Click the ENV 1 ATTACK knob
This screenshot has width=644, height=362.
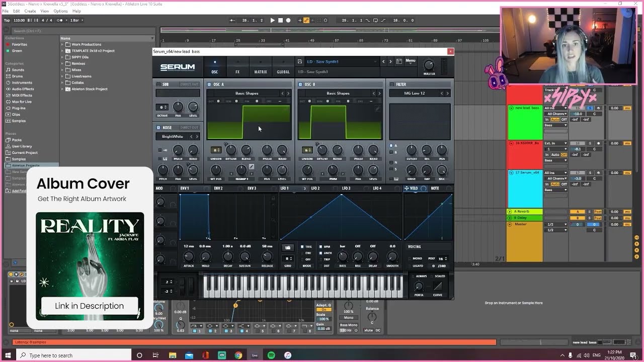point(189,257)
